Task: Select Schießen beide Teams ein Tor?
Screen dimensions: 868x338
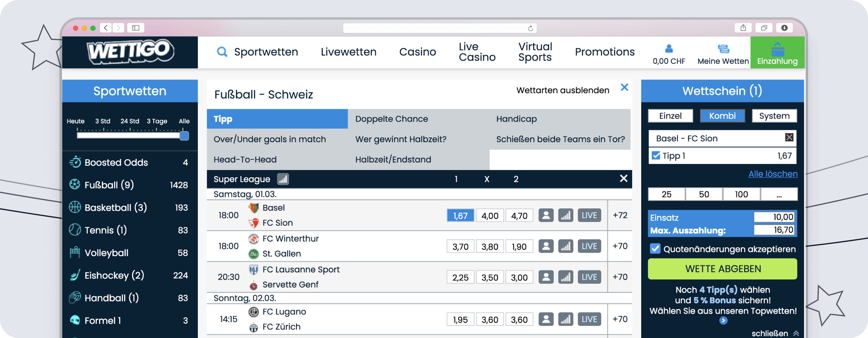Action: click(560, 139)
